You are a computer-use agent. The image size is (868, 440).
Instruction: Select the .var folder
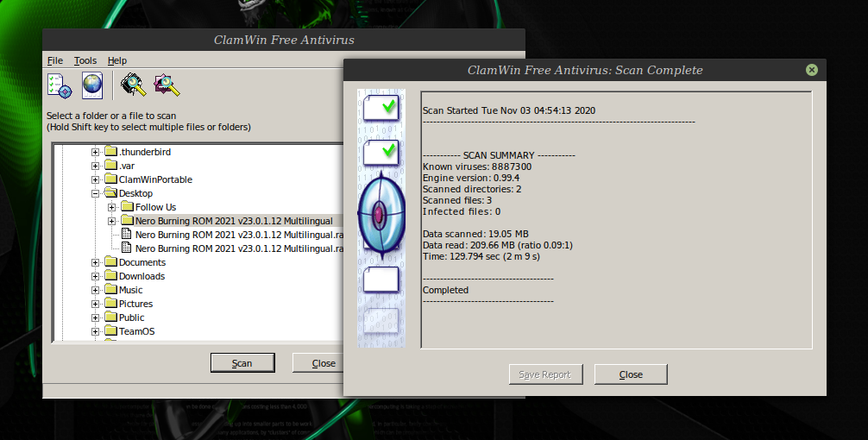tap(127, 166)
